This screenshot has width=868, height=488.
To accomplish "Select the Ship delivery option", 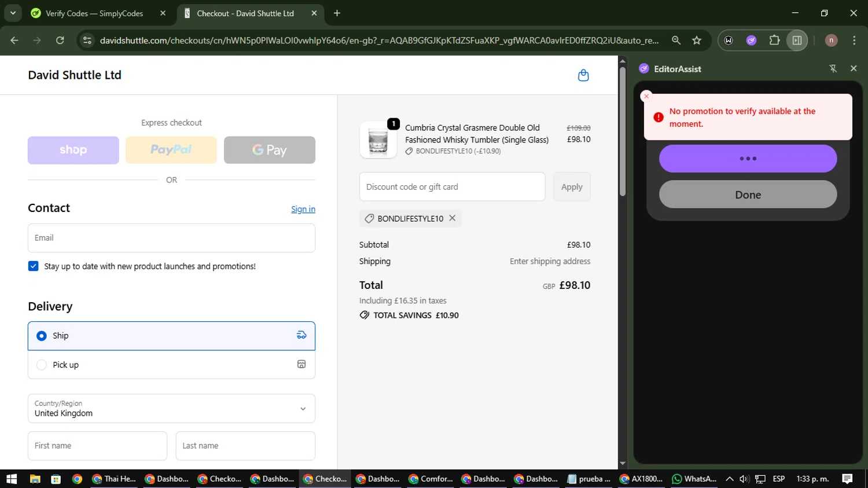I will (x=42, y=336).
